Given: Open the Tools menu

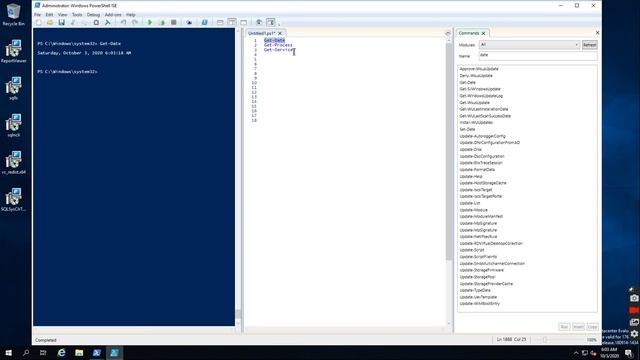Looking at the screenshot, I should pyautogui.click(x=77, y=15).
